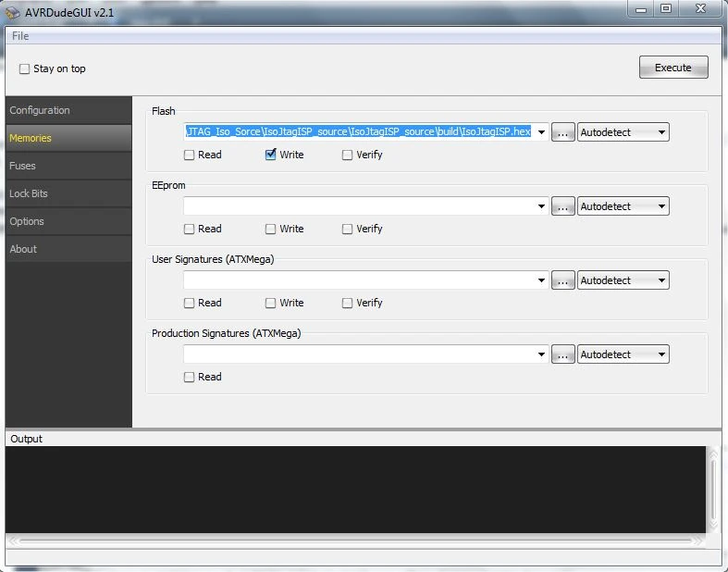Uncheck Flash Write checkbox
Image resolution: width=728 pixels, height=572 pixels.
click(270, 155)
